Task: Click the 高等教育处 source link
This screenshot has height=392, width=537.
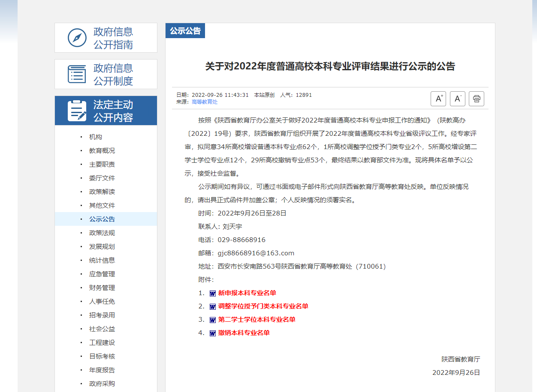Action: [x=205, y=102]
